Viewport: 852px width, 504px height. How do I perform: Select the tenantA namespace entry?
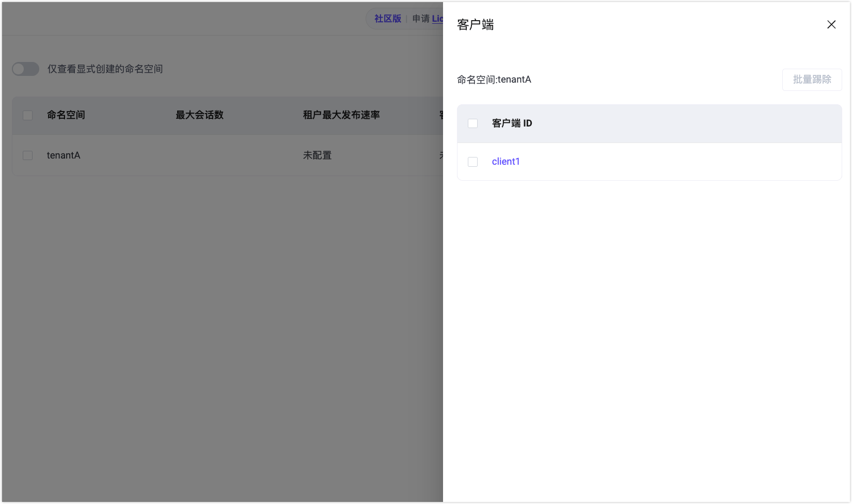tap(63, 155)
